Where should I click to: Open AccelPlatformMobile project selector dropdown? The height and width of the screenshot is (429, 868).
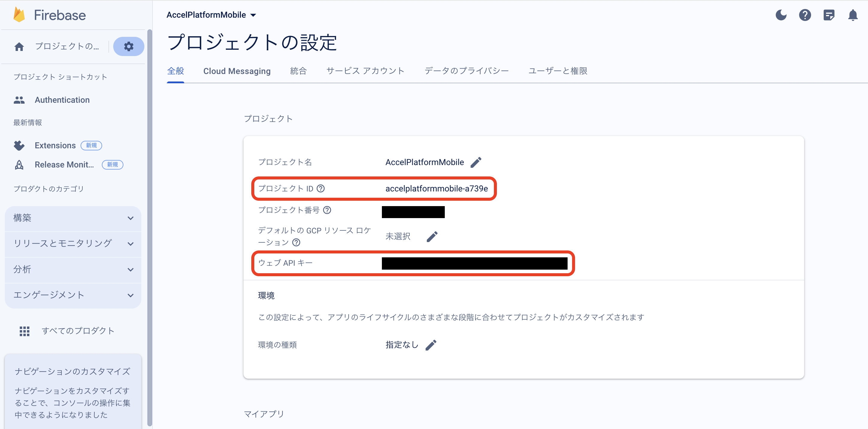(211, 15)
